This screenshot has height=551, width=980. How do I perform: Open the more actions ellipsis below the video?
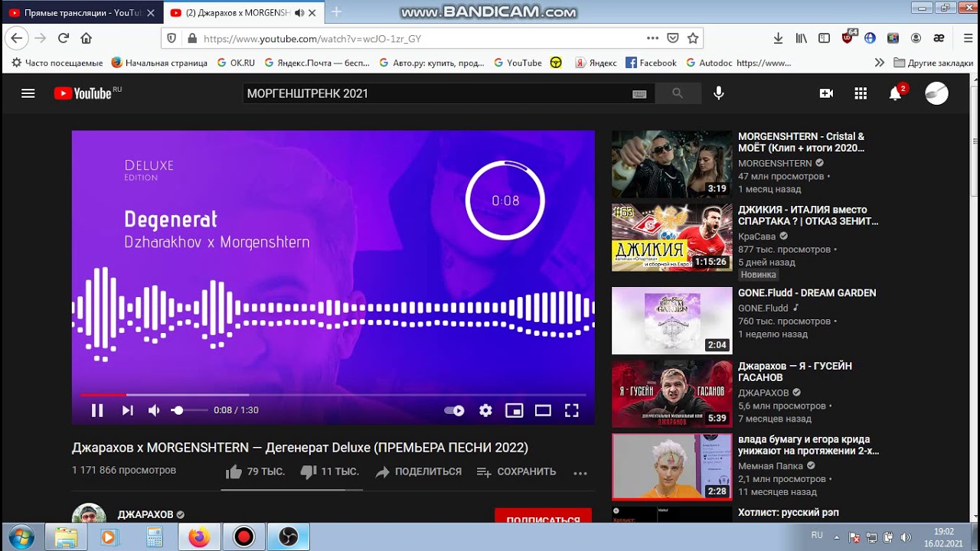tap(580, 473)
